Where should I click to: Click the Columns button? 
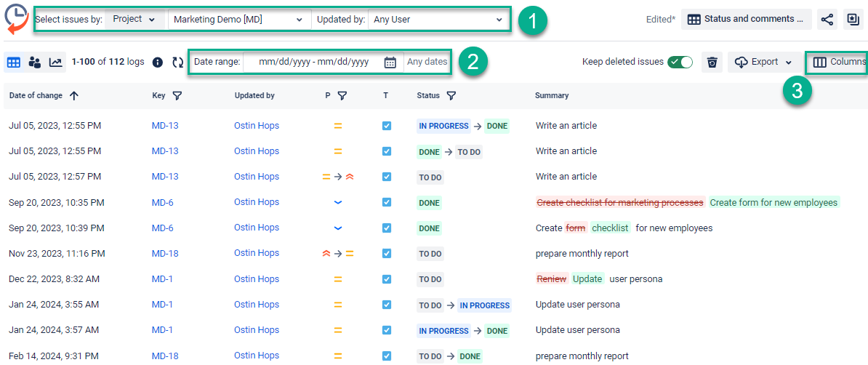coord(839,63)
